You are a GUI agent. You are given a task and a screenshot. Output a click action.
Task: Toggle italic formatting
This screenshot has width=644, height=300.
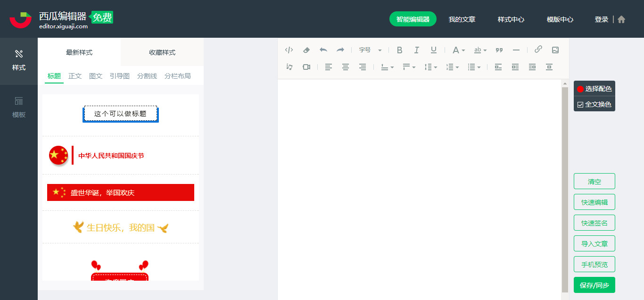(417, 50)
